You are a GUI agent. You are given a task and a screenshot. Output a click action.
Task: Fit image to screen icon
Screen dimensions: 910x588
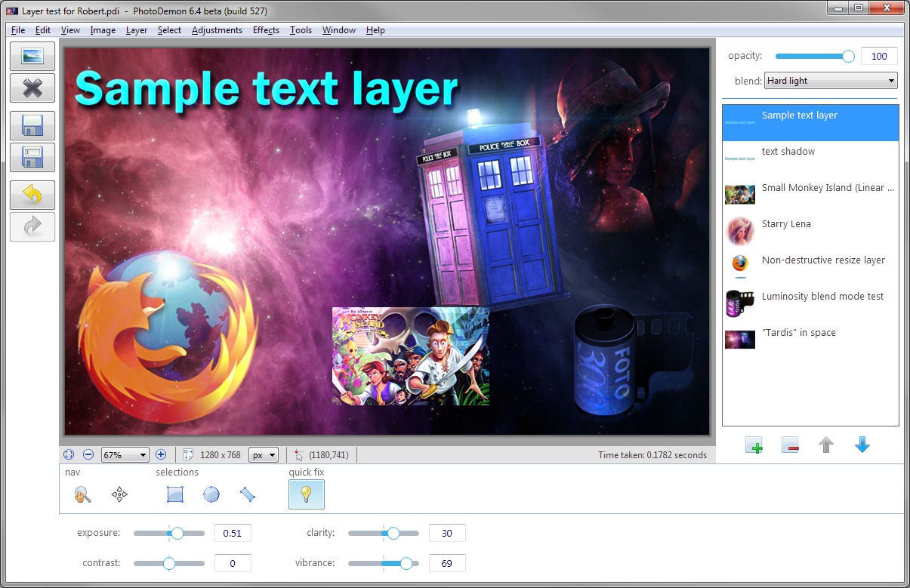69,454
